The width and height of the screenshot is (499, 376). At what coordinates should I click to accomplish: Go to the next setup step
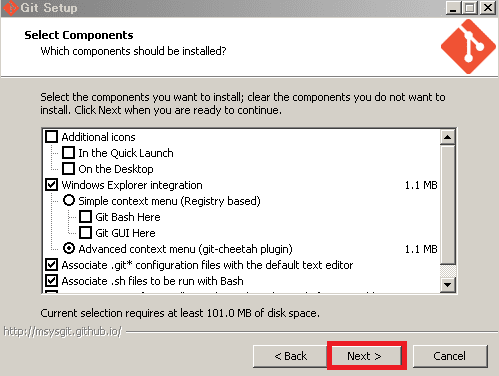pos(364,356)
